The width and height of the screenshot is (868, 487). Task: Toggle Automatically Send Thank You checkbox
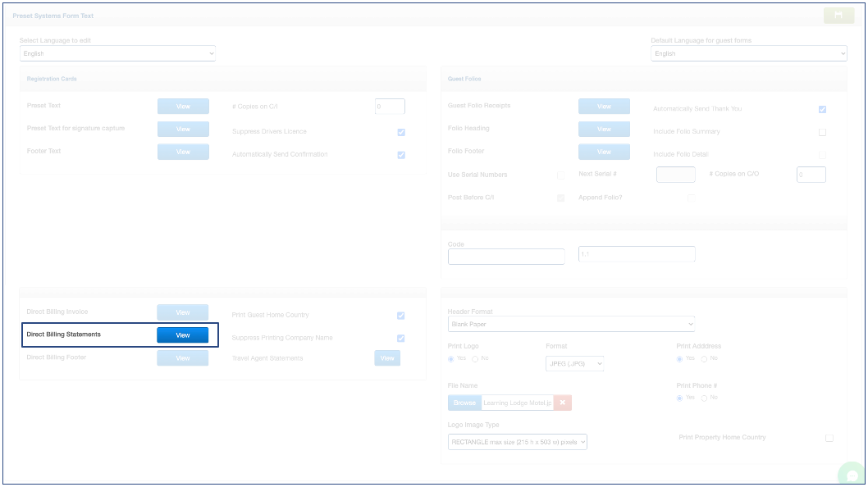tap(822, 109)
